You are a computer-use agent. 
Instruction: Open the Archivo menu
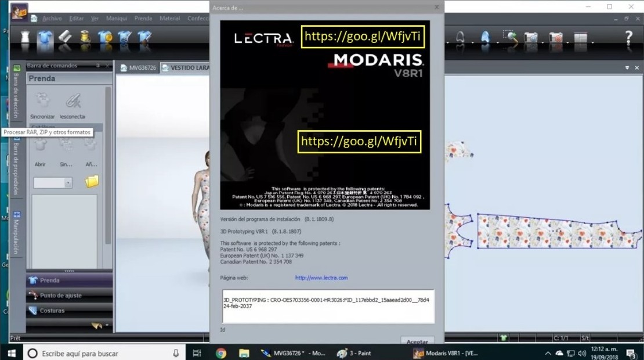coord(52,18)
